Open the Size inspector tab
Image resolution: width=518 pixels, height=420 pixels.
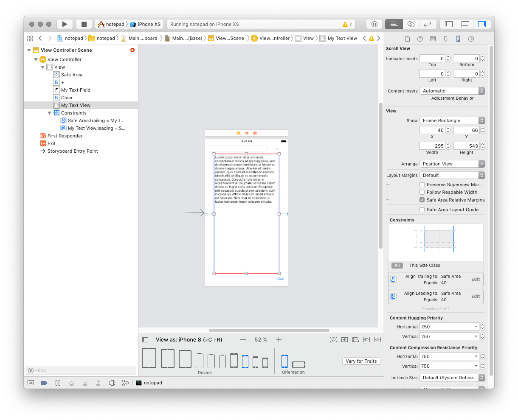[458, 39]
